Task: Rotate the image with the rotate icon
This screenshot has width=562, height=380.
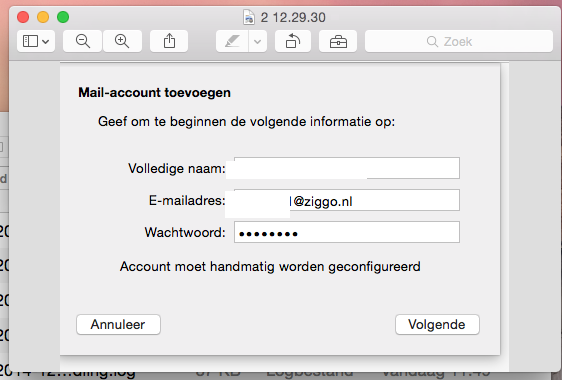Action: click(293, 41)
